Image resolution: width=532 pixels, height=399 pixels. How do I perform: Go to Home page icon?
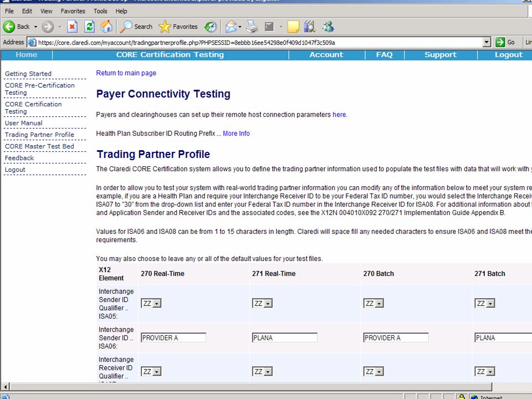[106, 27]
